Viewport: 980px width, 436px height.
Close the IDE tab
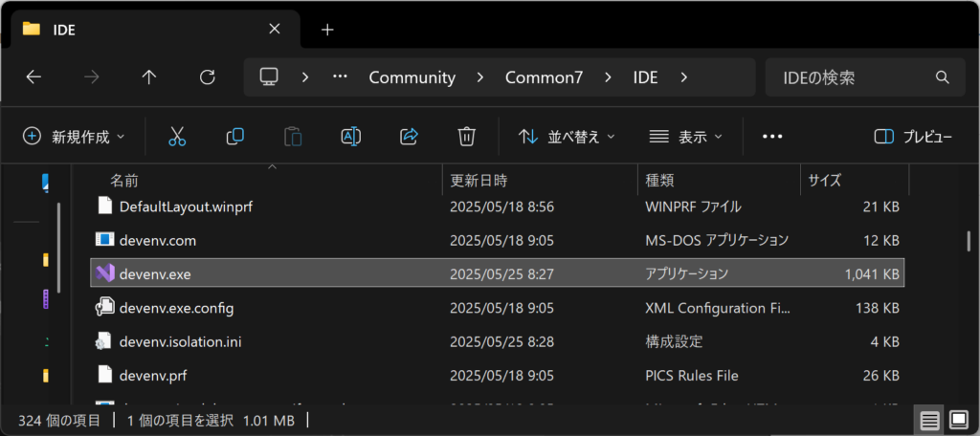274,29
